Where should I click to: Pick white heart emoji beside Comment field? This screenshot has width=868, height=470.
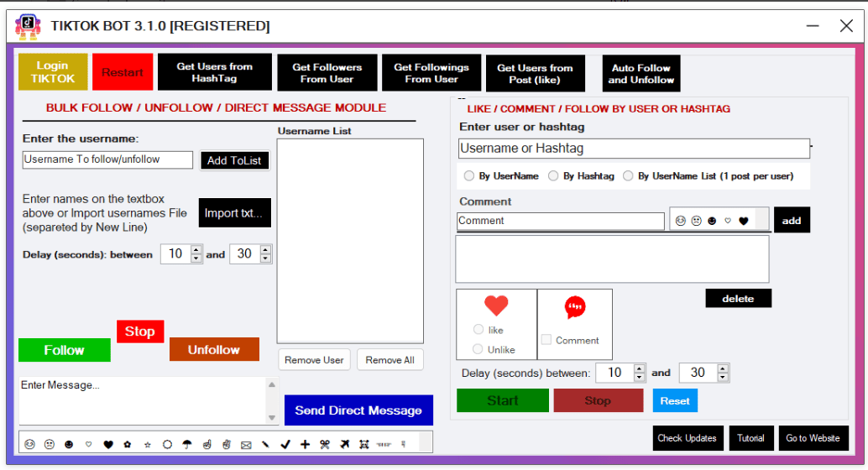tap(728, 221)
